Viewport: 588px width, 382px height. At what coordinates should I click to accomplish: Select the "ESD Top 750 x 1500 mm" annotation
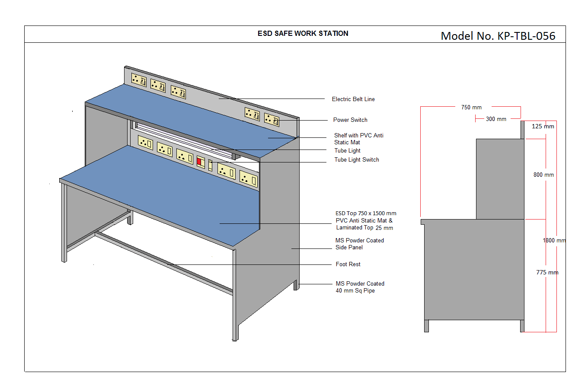pos(365,213)
